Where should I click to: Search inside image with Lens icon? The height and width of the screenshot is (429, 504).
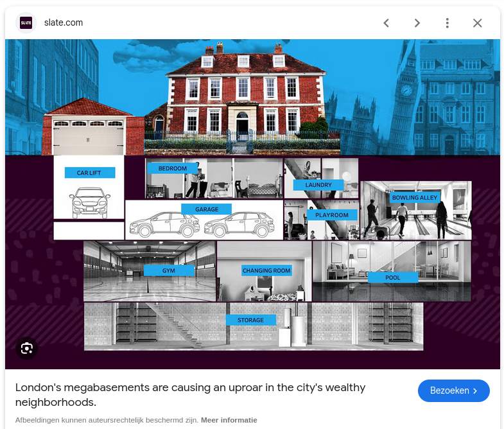coord(27,348)
